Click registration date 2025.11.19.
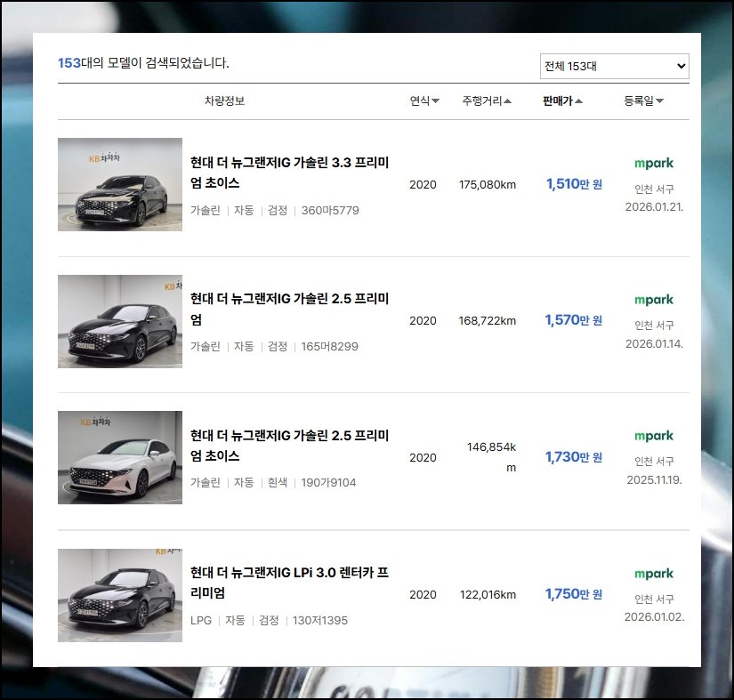The width and height of the screenshot is (734, 700). pyautogui.click(x=654, y=480)
